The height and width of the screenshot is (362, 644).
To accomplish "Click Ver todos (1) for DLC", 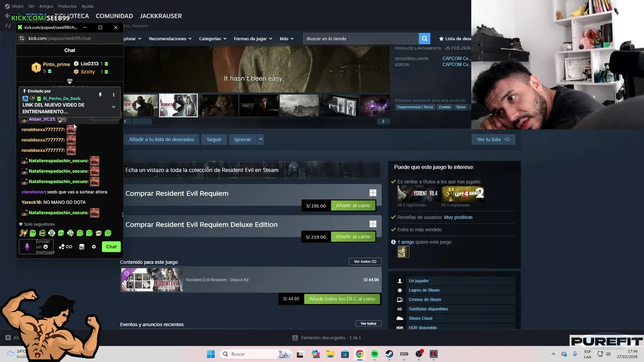I will coord(365,261).
